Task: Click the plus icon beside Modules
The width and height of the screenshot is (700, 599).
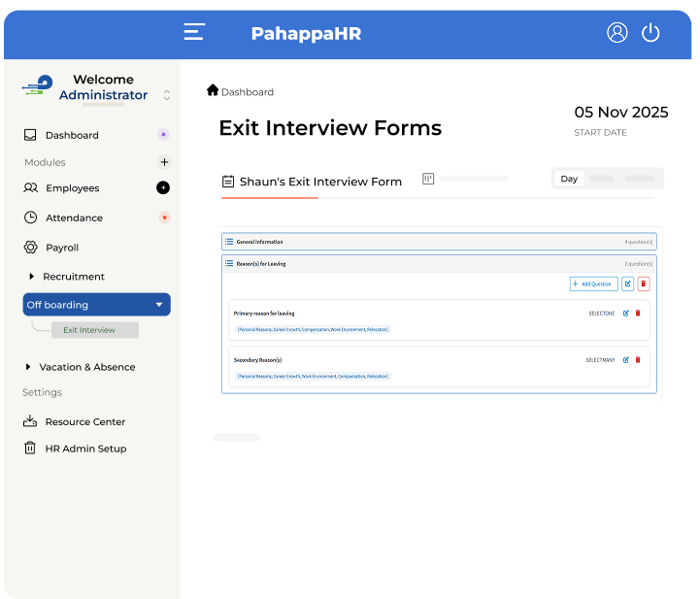Action: pyautogui.click(x=164, y=162)
